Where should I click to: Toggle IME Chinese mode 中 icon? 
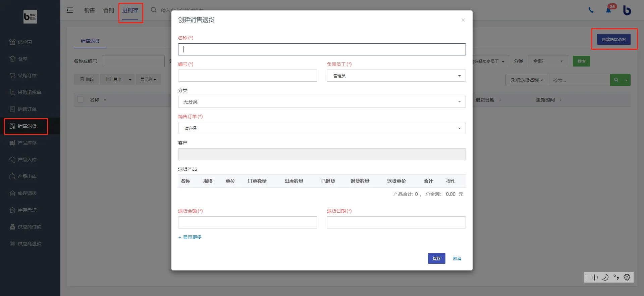coord(595,277)
